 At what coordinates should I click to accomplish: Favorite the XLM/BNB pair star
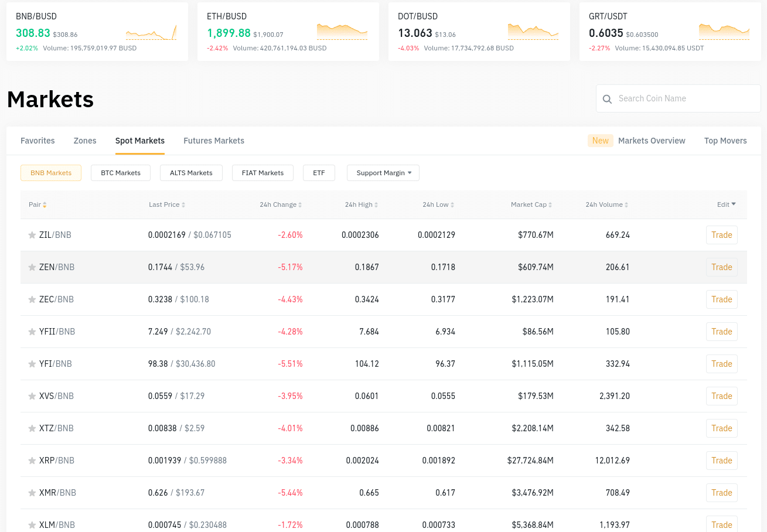coord(32,525)
